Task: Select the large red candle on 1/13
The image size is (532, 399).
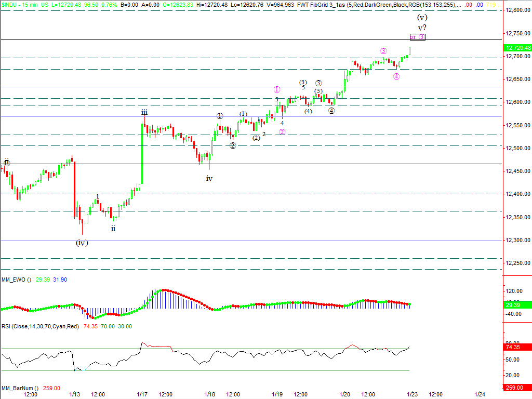Action: 74,187
